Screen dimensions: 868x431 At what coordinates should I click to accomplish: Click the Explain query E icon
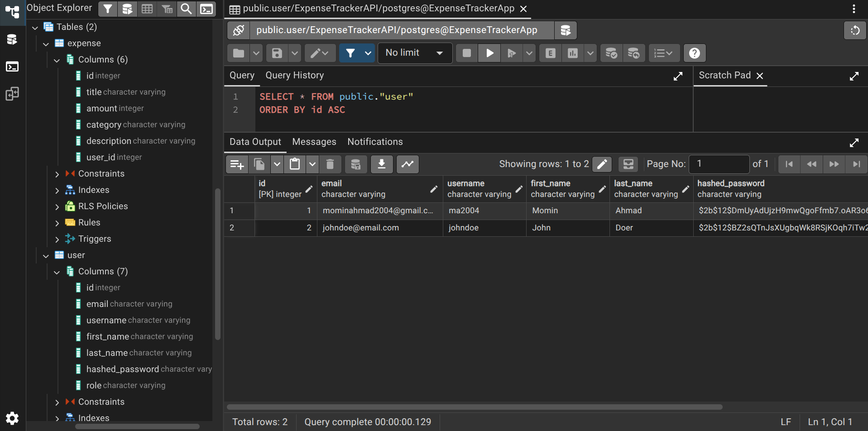coord(551,53)
